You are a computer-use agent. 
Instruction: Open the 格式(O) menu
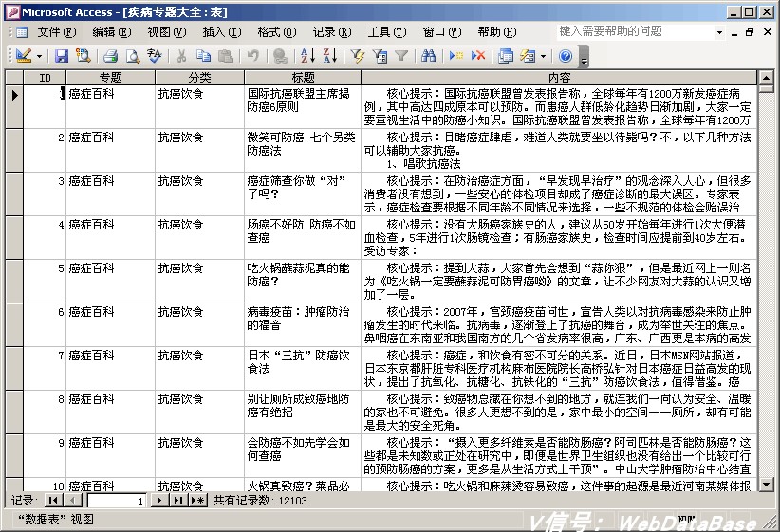coord(277,32)
